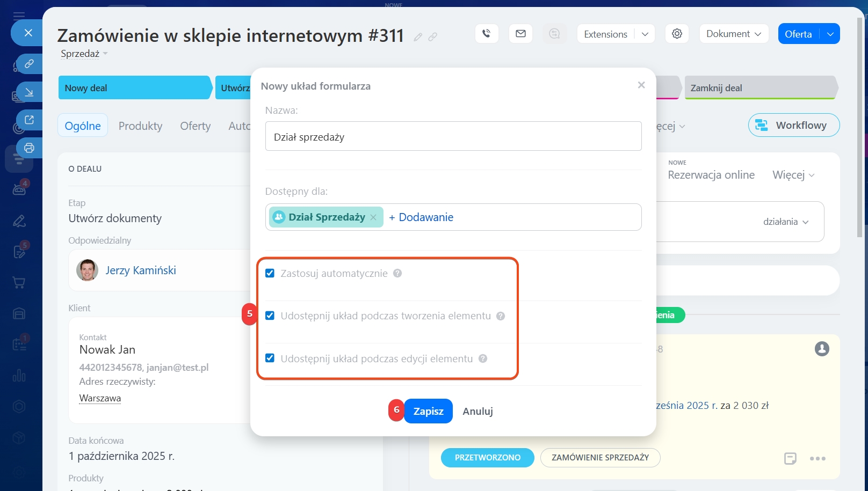Click the contact name Nowak Jan
The height and width of the screenshot is (491, 868).
pos(107,350)
